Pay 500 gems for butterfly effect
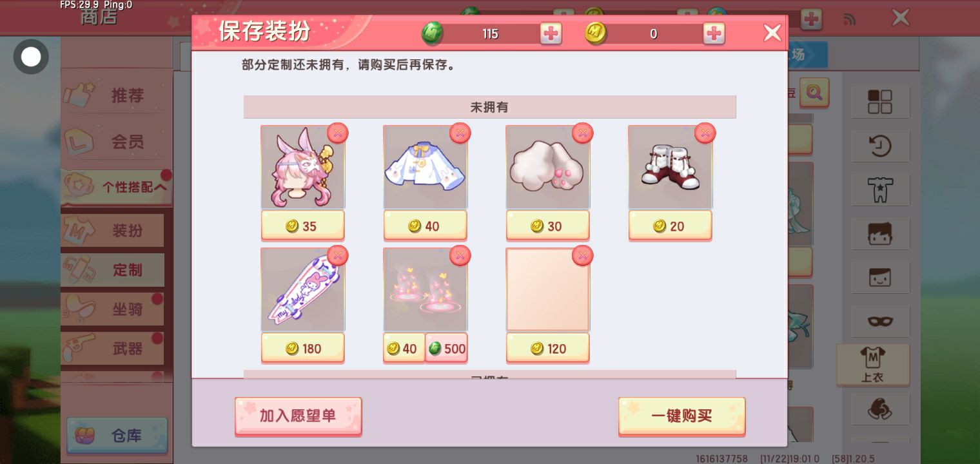This screenshot has height=464, width=980. (x=446, y=349)
